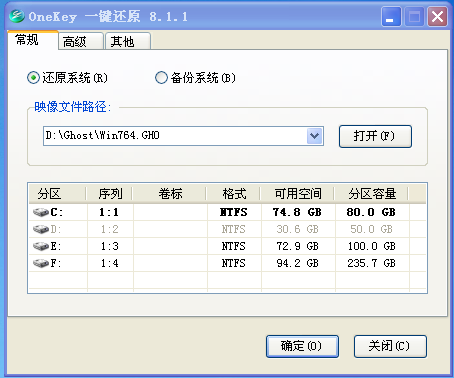Click capacity value 100.0 GB
Screen dimensions: 454x378
(x=372, y=246)
